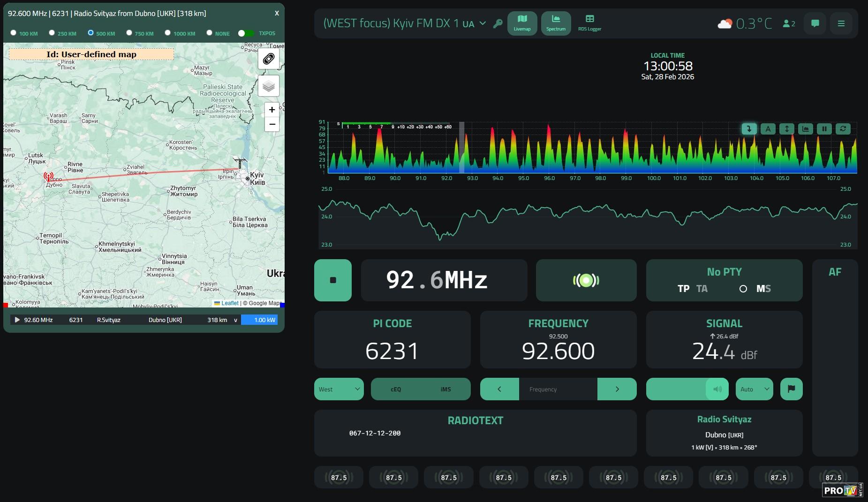Viewport: 868px width, 502px height.
Task: Select the 1000 KM radius option
Action: (167, 33)
